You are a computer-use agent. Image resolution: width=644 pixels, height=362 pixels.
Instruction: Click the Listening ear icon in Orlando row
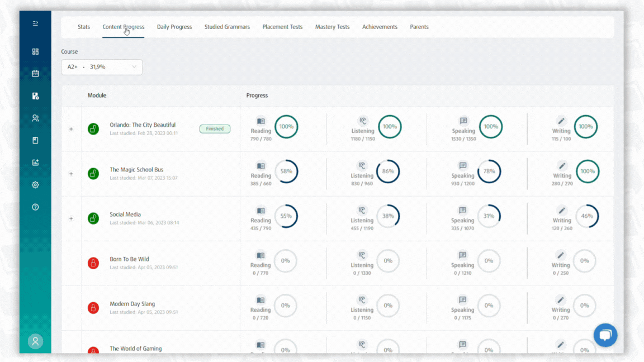click(363, 121)
